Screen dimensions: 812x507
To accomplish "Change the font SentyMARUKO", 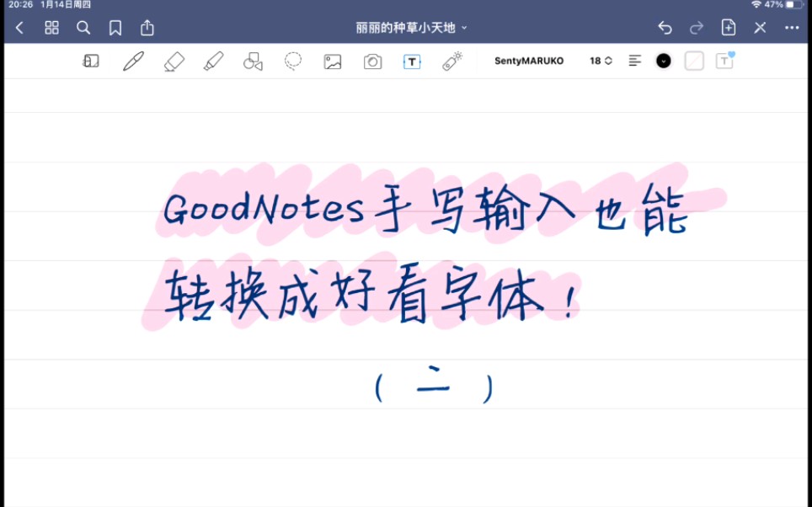I will tap(529, 61).
